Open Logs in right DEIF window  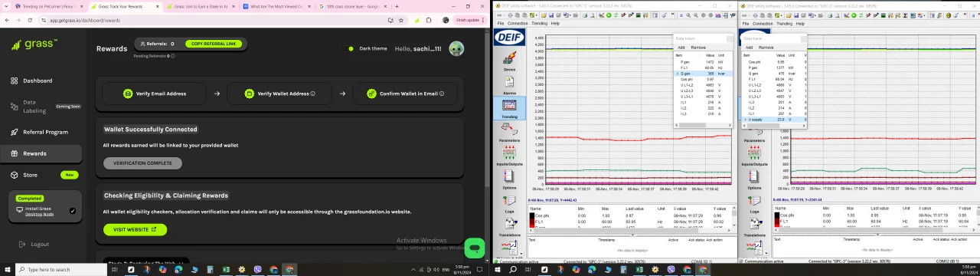(x=754, y=203)
